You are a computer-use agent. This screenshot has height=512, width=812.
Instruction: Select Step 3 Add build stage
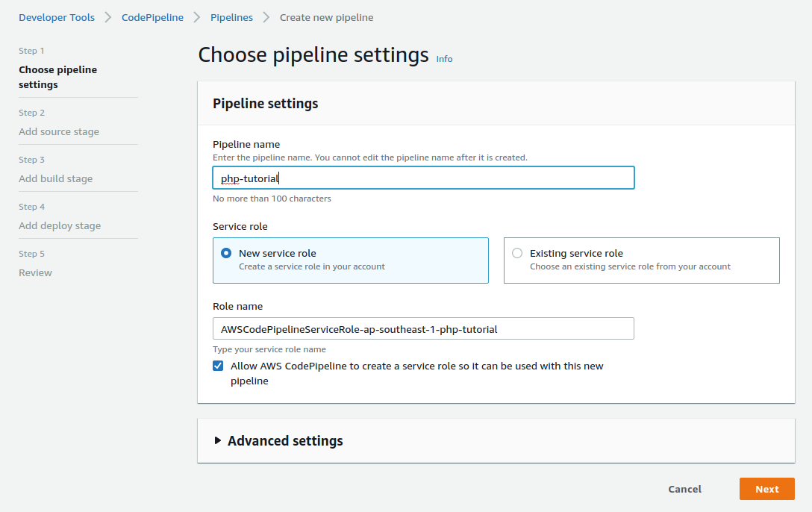[56, 178]
